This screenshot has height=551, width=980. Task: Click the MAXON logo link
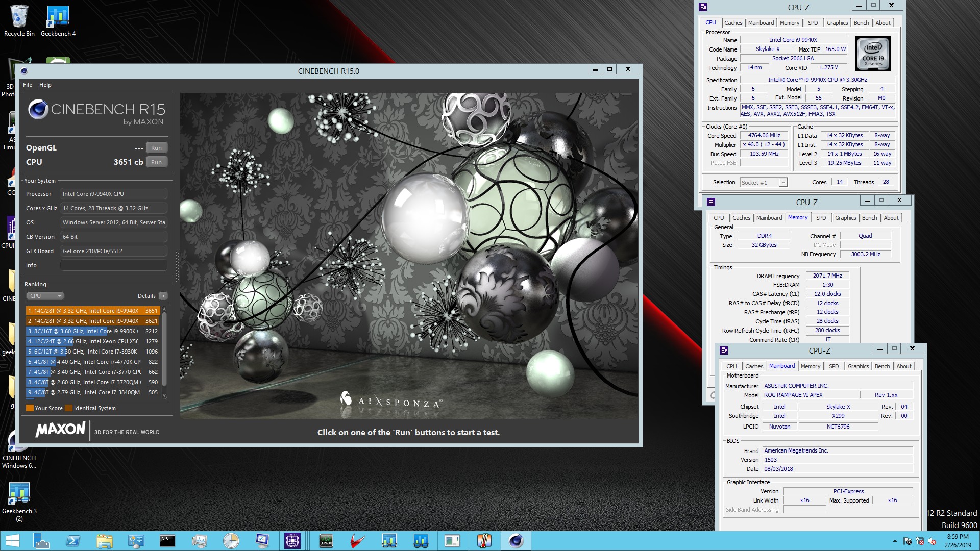(x=60, y=430)
